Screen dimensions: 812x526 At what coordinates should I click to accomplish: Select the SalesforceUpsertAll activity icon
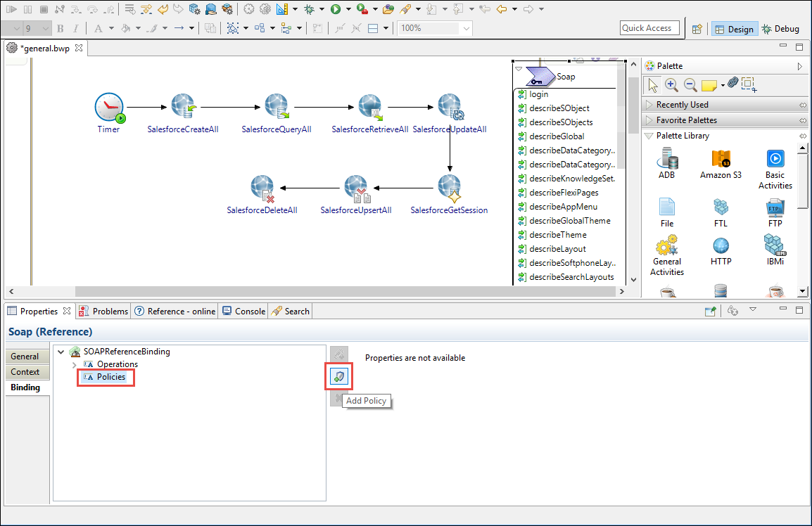(x=356, y=188)
